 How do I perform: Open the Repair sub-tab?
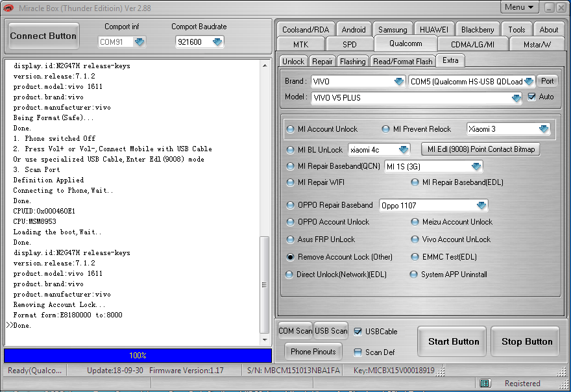click(322, 61)
